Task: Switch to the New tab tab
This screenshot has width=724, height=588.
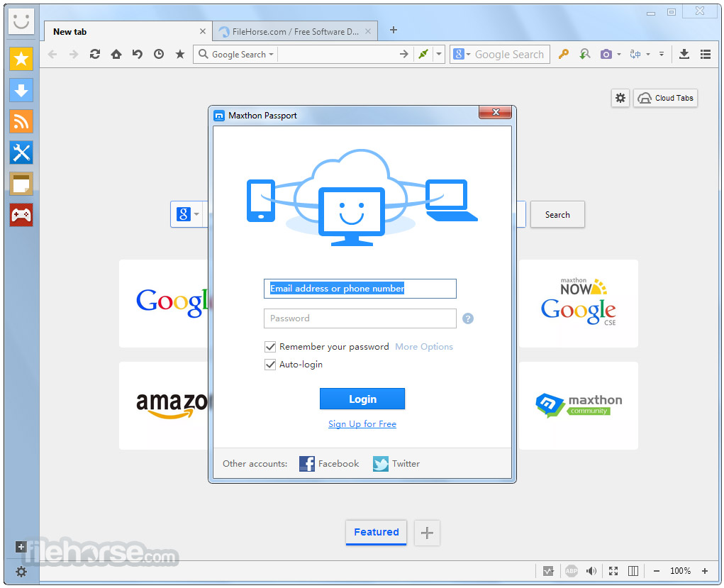Action: pos(128,31)
